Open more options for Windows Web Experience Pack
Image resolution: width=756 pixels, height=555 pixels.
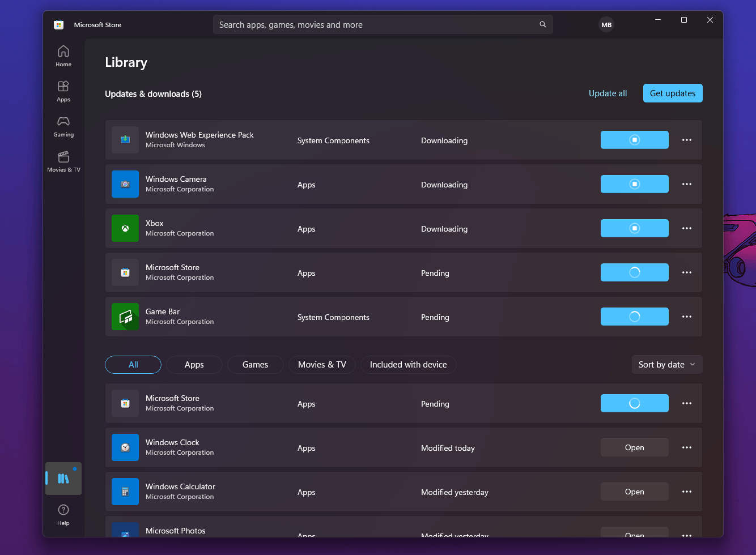687,140
